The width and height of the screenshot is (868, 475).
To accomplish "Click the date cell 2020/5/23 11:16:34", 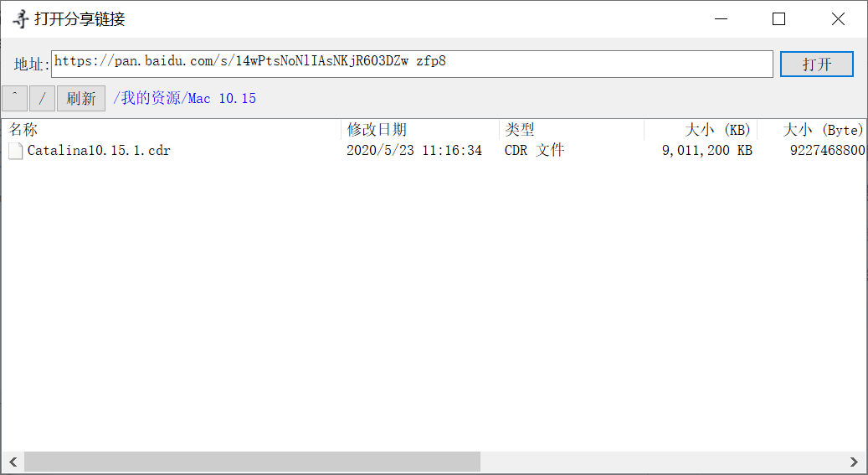I will [x=414, y=150].
